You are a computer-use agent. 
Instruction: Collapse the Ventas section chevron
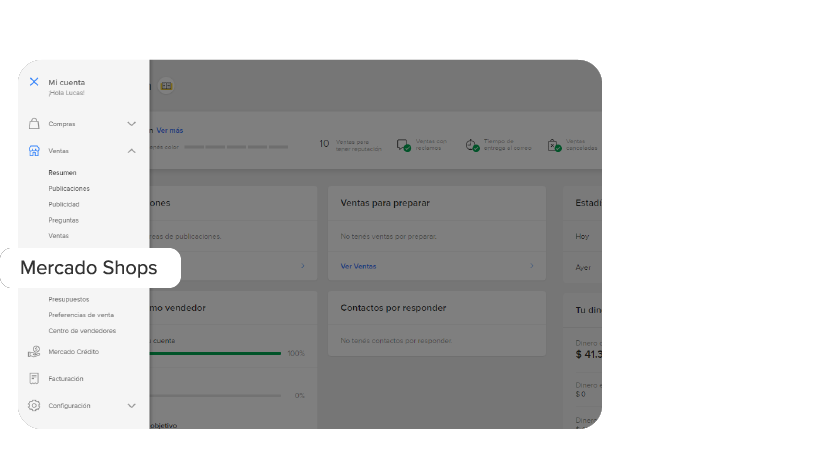(131, 151)
